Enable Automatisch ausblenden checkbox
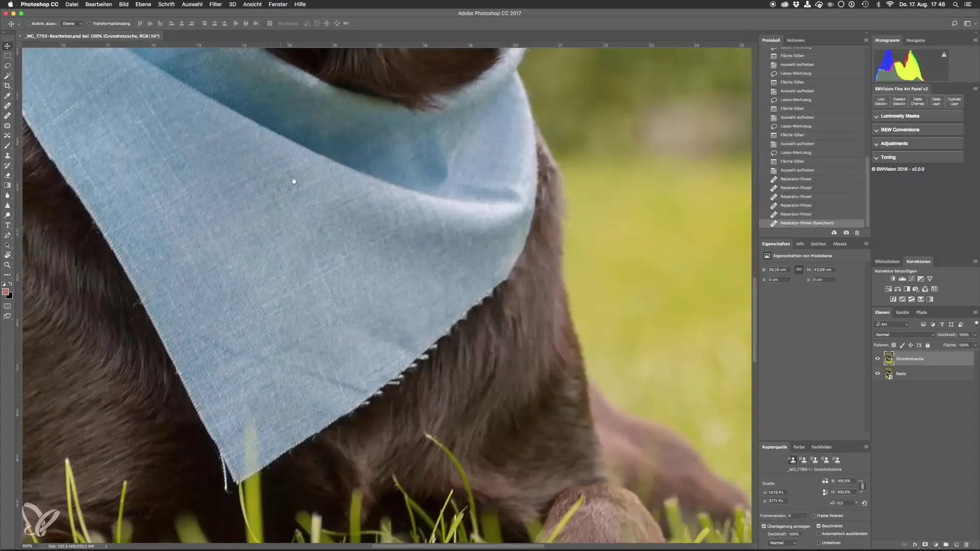The image size is (980, 551). coord(819,534)
